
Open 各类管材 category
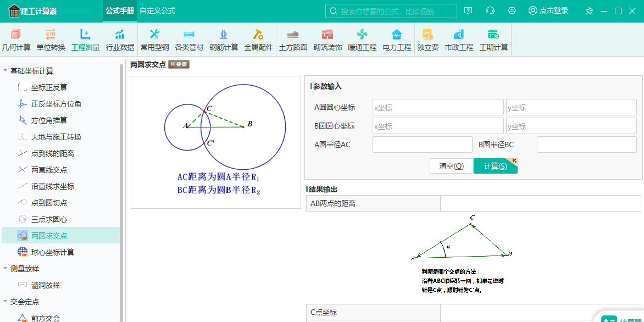(x=189, y=40)
